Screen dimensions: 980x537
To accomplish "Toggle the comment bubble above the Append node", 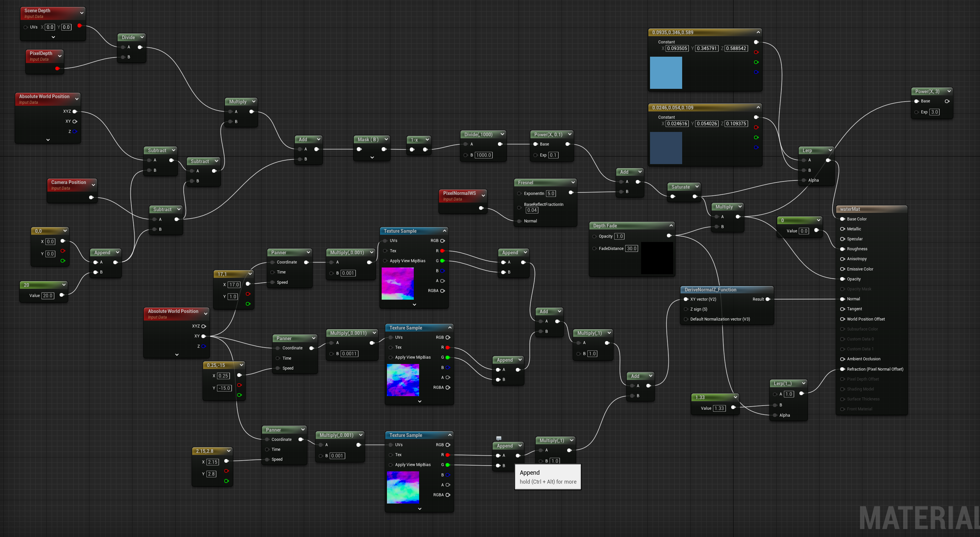I will pyautogui.click(x=499, y=438).
